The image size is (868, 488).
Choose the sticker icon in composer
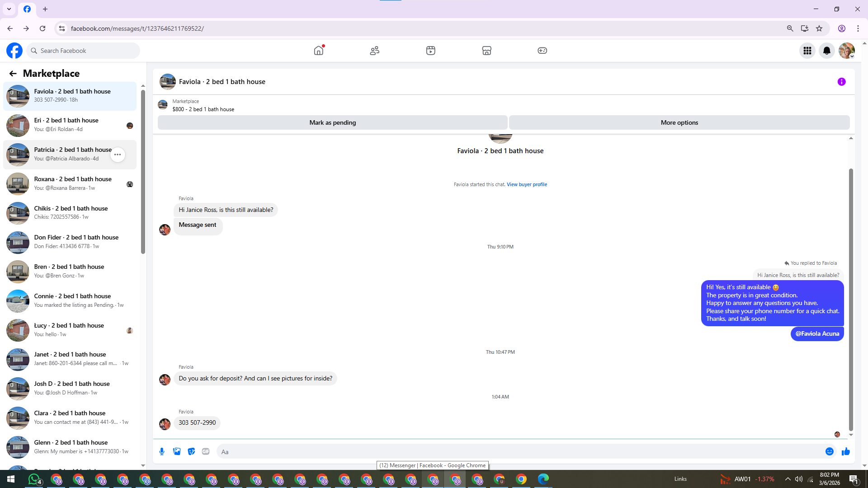click(191, 451)
